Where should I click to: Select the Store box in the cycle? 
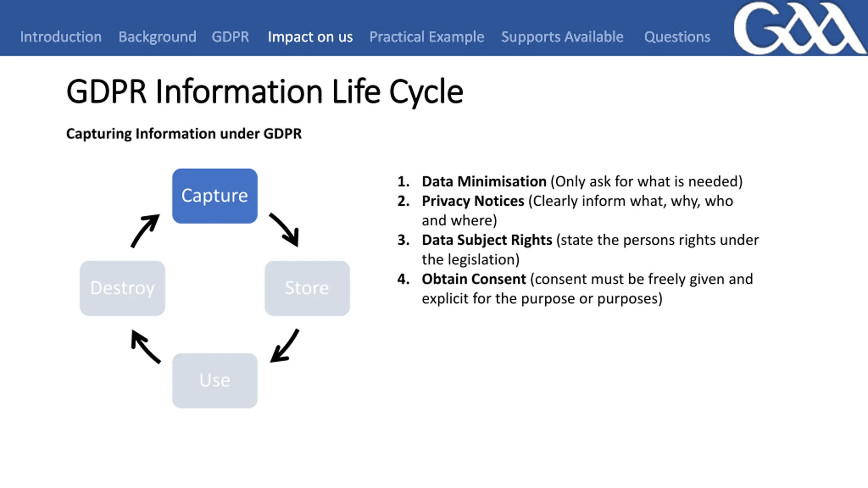pyautogui.click(x=307, y=288)
